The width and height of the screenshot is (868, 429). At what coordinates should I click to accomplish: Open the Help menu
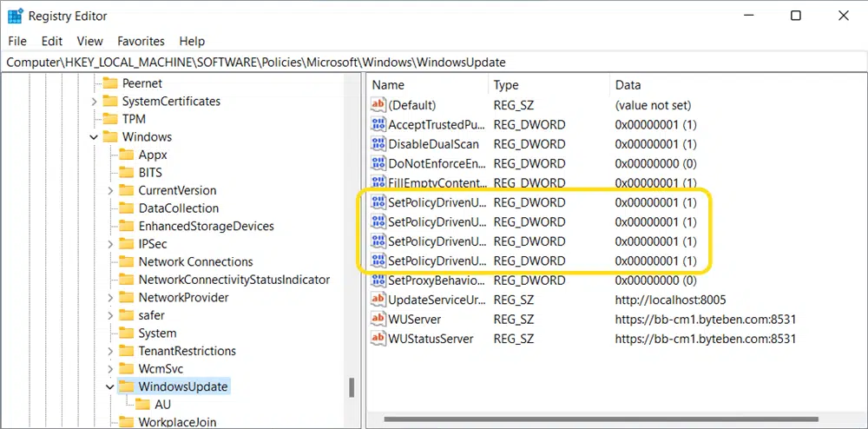pos(192,41)
